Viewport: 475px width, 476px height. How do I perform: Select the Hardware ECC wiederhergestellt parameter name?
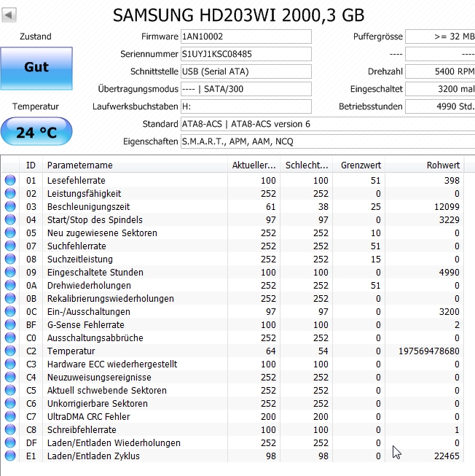point(112,364)
